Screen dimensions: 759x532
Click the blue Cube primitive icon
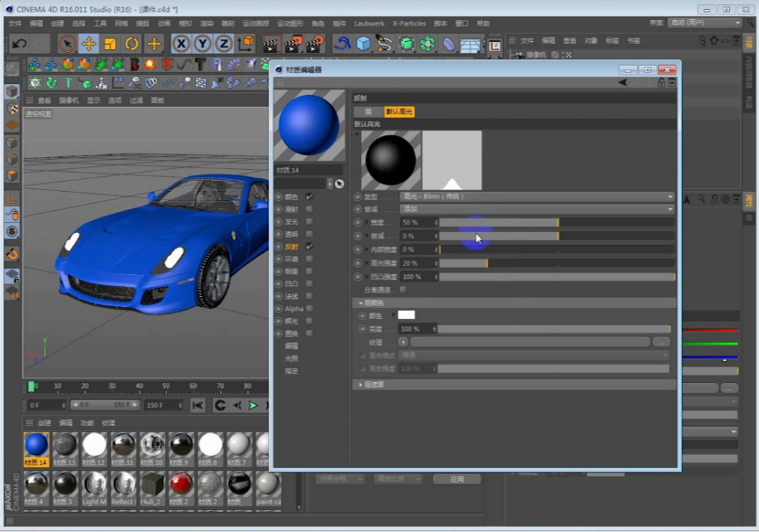click(363, 44)
